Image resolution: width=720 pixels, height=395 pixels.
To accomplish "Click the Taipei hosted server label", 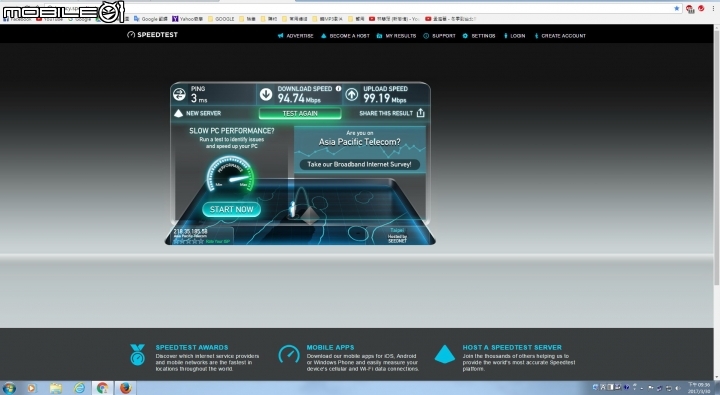I will pyautogui.click(x=397, y=235).
